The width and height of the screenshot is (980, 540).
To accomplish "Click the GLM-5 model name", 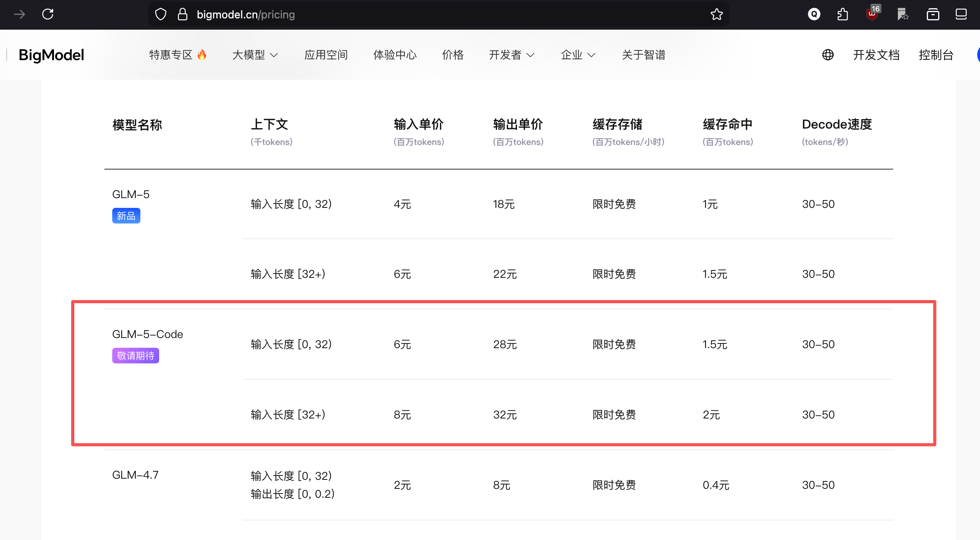I will pos(131,194).
